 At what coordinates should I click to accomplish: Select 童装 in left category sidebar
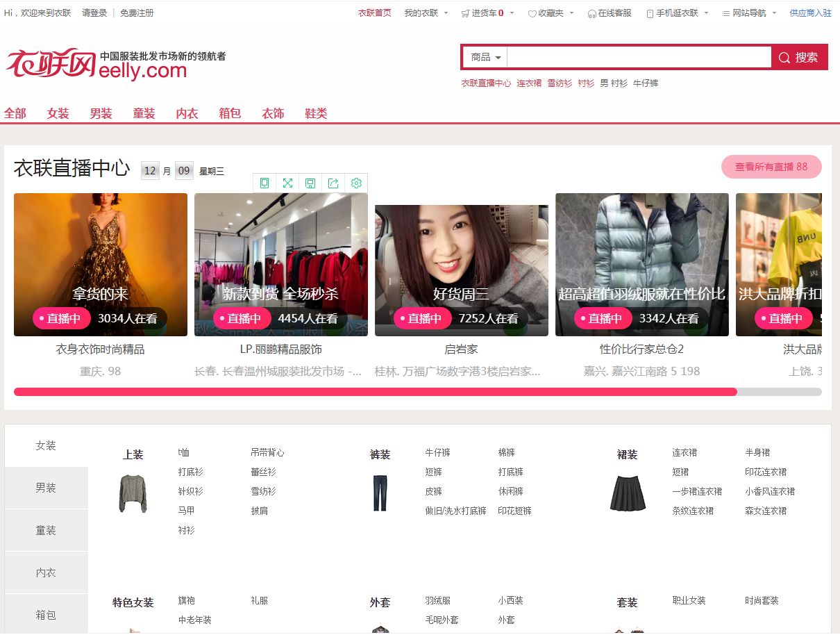[x=47, y=531]
